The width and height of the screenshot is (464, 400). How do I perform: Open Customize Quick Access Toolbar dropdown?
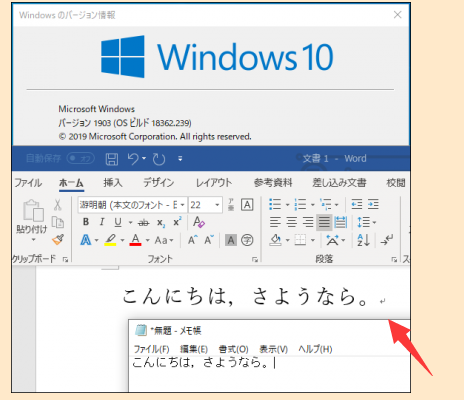coord(180,159)
